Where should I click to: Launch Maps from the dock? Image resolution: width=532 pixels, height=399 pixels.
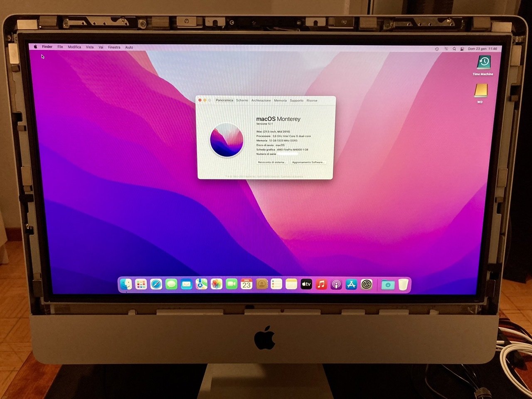(x=202, y=284)
